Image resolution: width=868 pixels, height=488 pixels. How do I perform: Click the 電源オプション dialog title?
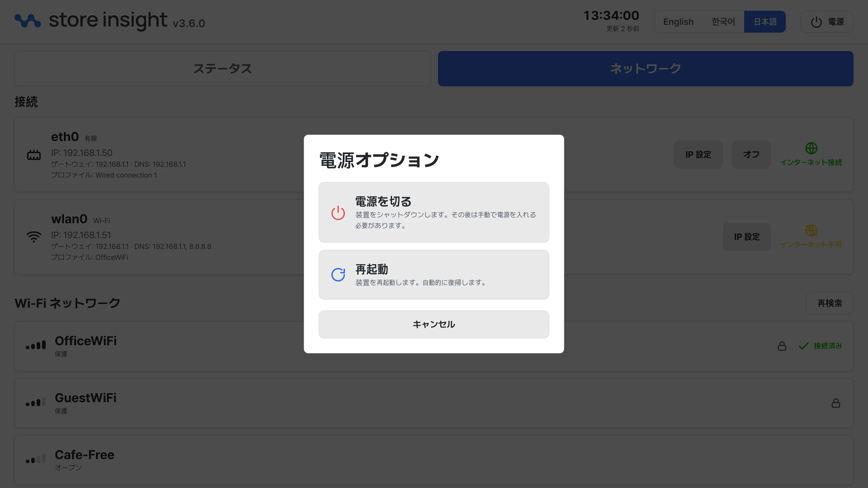tap(379, 160)
